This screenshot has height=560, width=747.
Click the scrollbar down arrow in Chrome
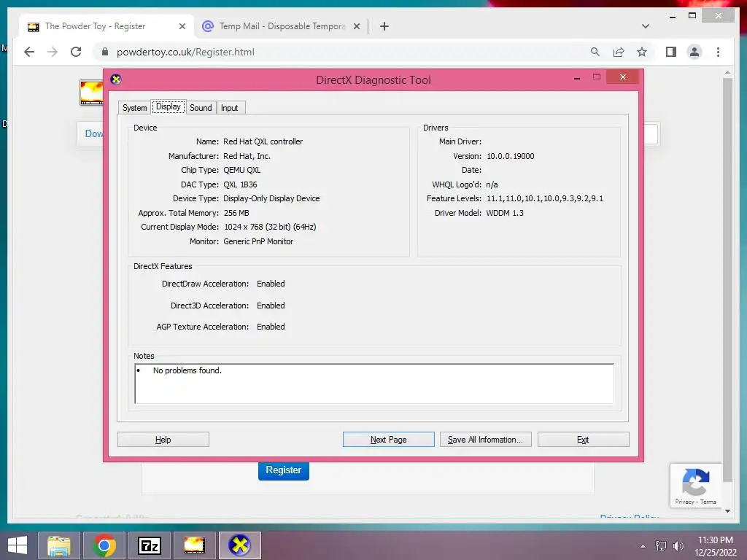tap(727, 511)
